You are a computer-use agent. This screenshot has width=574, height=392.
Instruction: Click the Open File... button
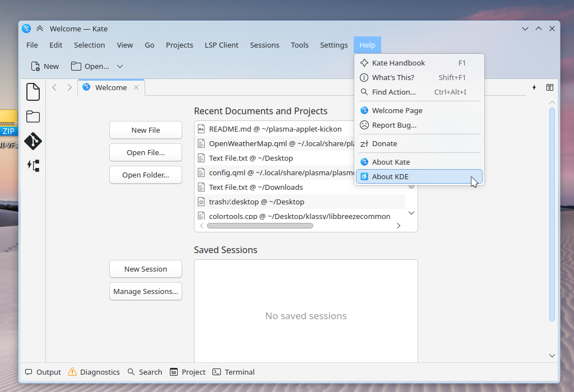pos(146,152)
